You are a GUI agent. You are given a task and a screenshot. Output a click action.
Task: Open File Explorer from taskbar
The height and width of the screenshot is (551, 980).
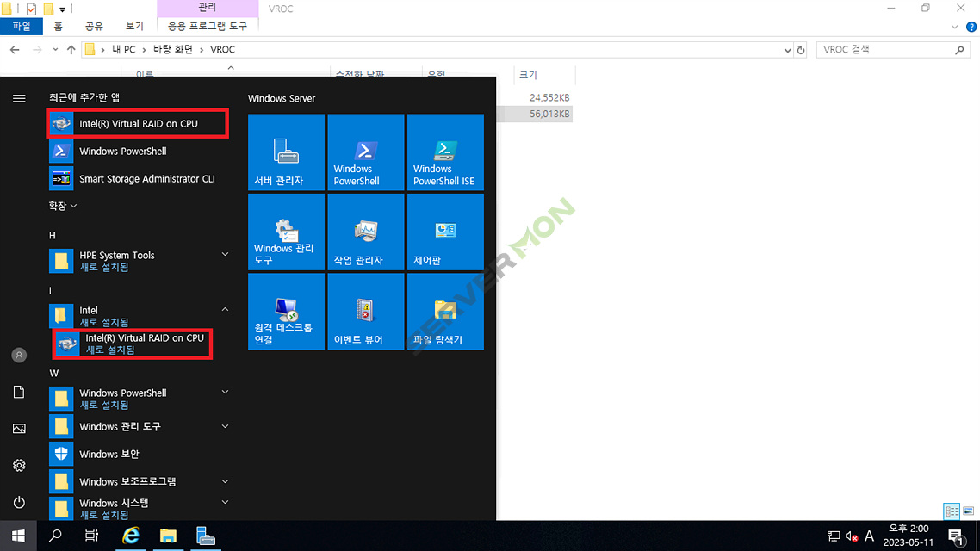pyautogui.click(x=168, y=536)
